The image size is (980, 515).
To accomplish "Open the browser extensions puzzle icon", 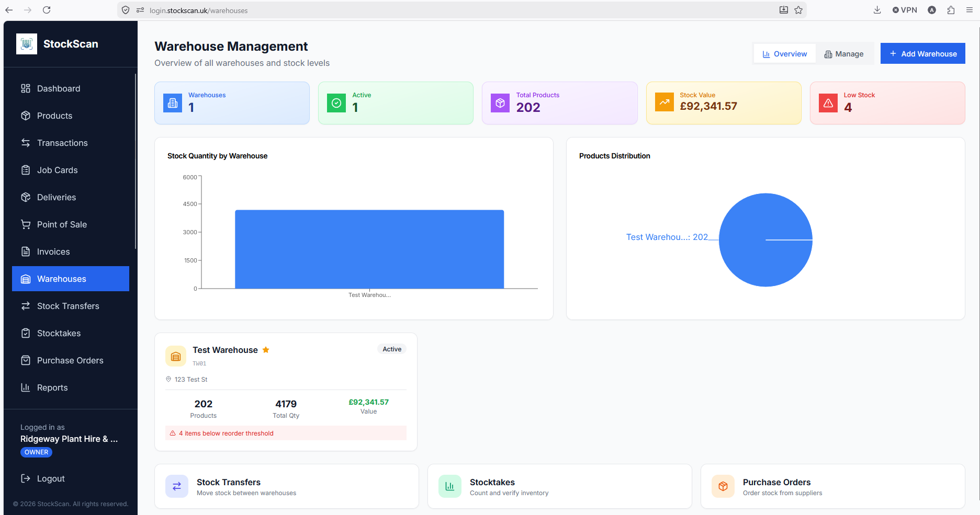I will 951,10.
